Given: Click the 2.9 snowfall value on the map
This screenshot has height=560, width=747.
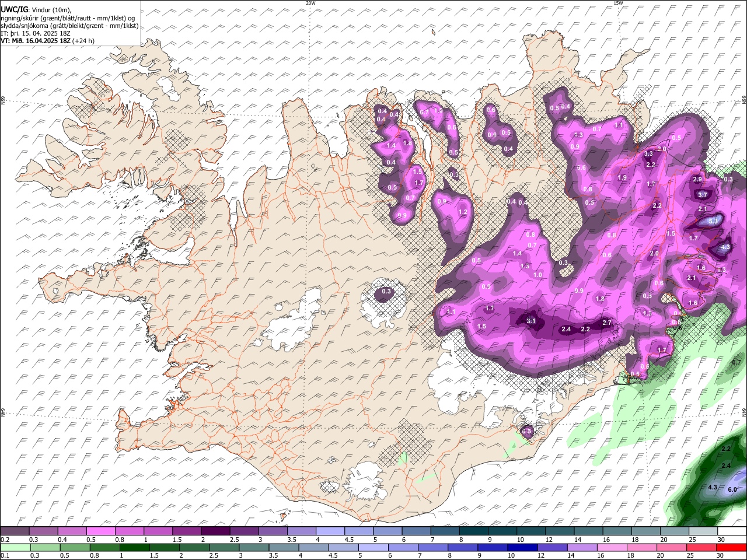Looking at the screenshot, I should click(x=697, y=179).
